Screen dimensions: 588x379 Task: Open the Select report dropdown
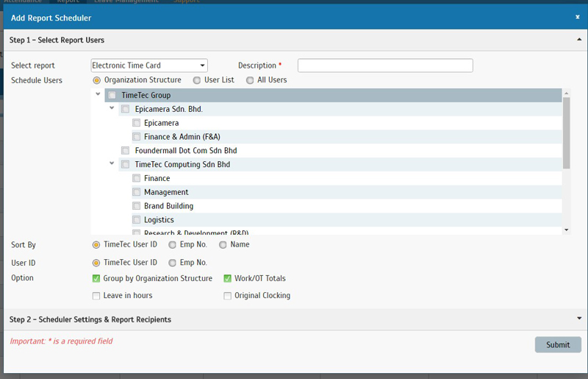(149, 65)
